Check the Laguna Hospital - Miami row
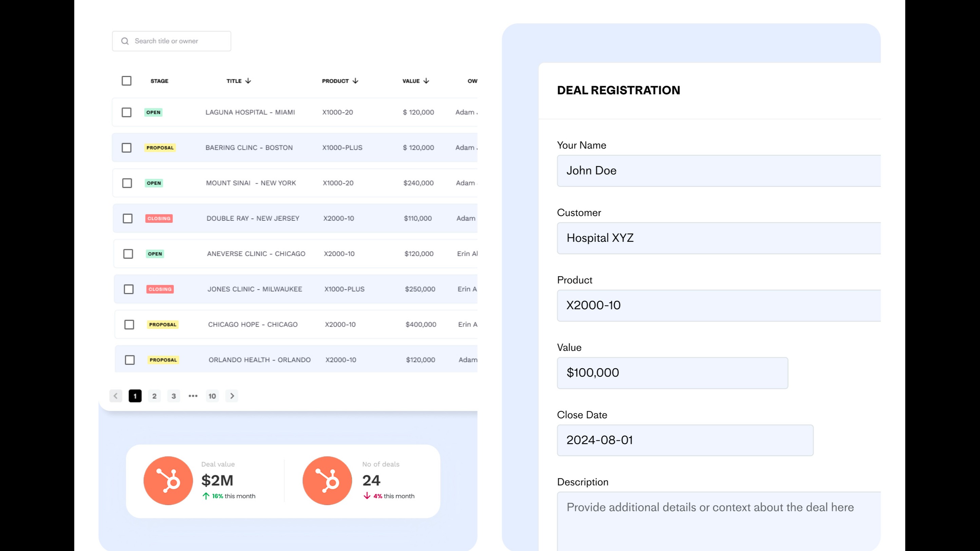 126,112
